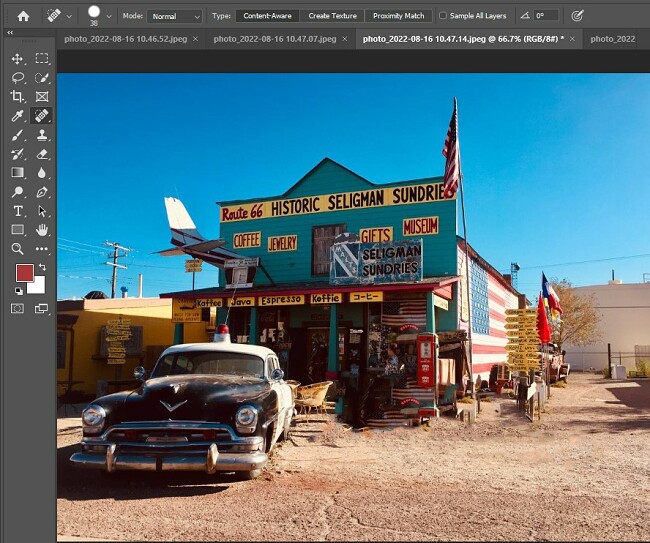This screenshot has width=650, height=543.
Task: Select the Zoom tool
Action: coord(17,249)
